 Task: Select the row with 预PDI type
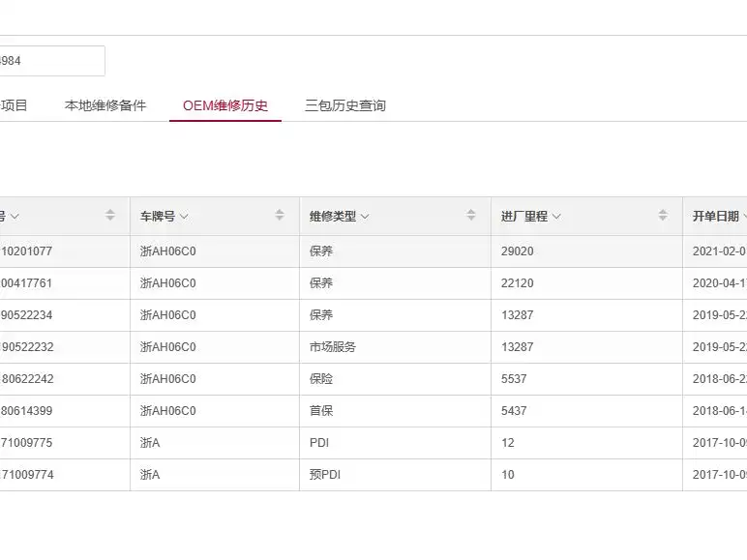coord(326,475)
